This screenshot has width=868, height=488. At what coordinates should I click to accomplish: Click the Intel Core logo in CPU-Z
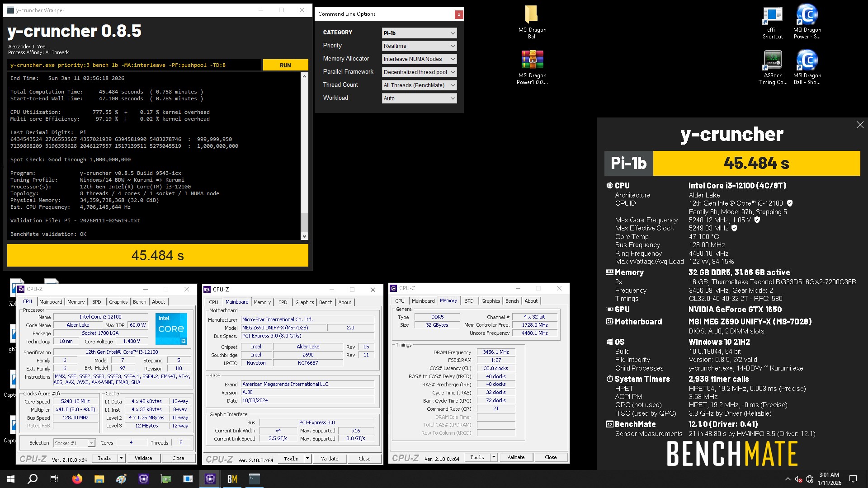(171, 328)
